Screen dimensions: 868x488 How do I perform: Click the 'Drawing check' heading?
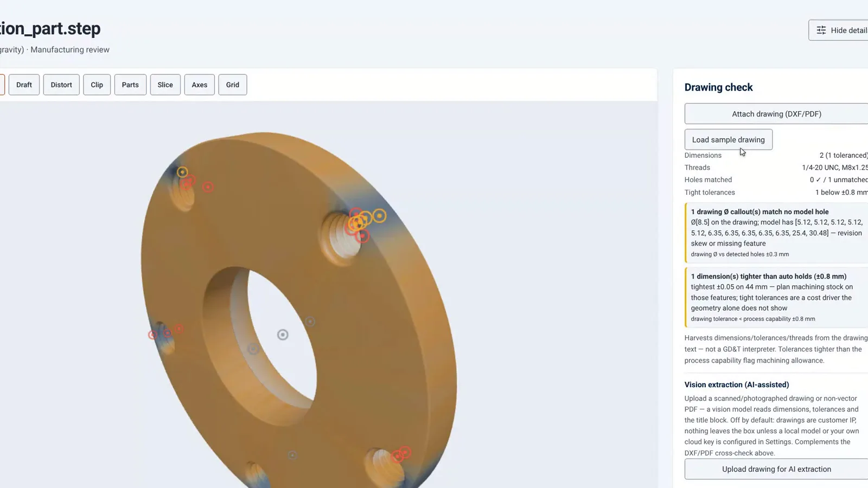pyautogui.click(x=718, y=87)
